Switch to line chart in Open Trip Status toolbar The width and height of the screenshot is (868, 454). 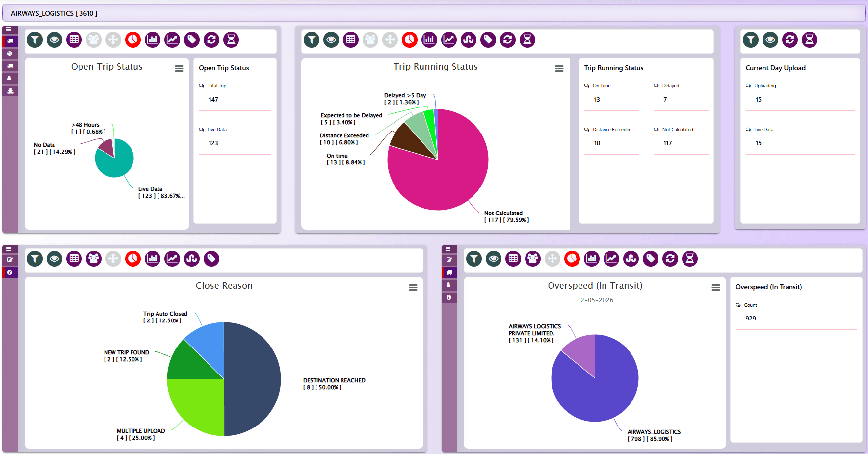pos(172,40)
